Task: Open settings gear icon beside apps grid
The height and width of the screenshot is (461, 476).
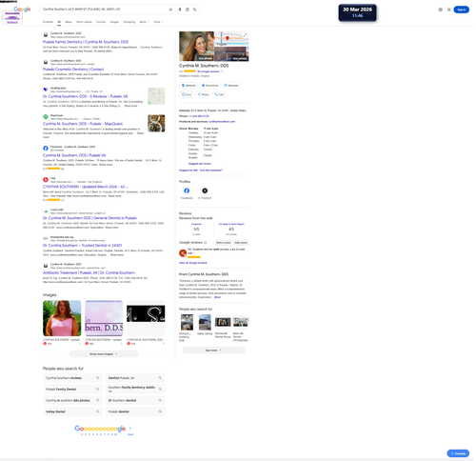Action: [x=440, y=10]
